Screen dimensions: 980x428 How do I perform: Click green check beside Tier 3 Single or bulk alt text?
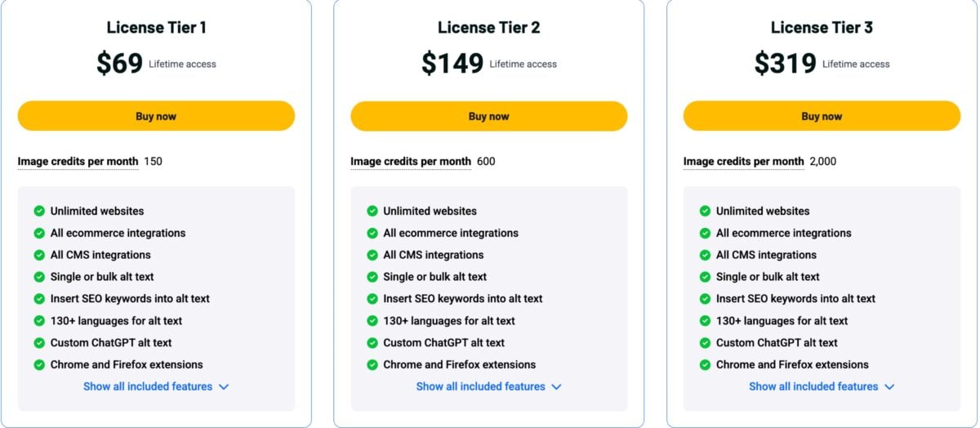tap(706, 277)
